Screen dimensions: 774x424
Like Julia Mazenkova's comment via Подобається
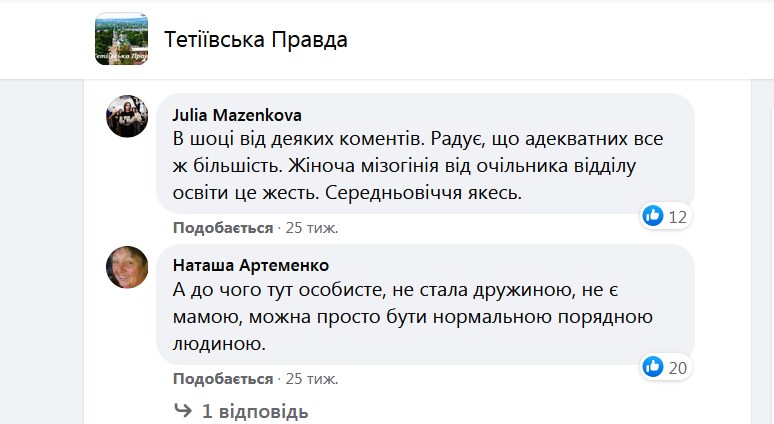click(x=223, y=228)
